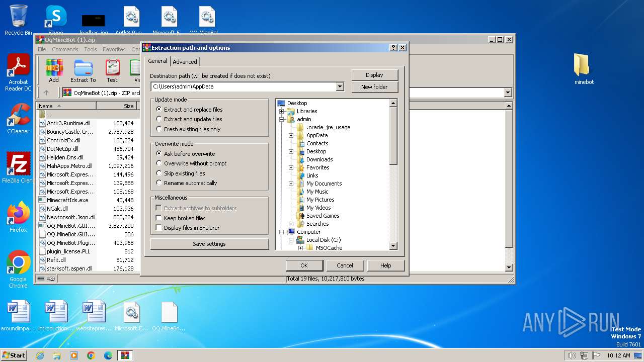Select Rename automatically
Screen dimensions: 644x362
(x=187, y=183)
